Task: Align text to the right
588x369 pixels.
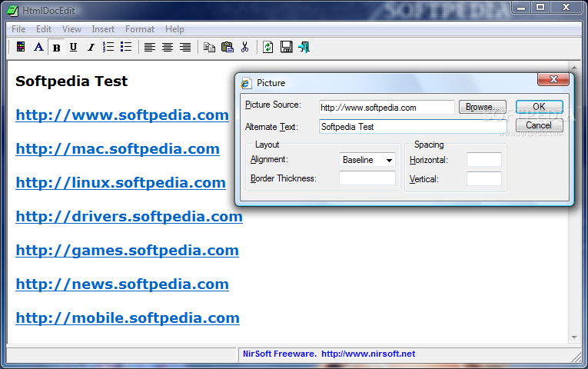Action: click(185, 47)
